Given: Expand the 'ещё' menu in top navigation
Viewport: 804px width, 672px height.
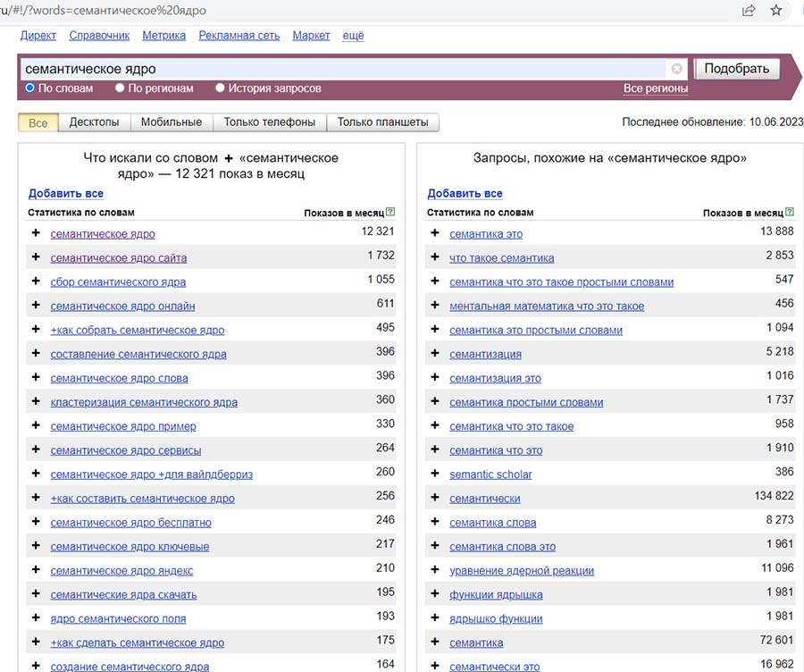Looking at the screenshot, I should (353, 36).
